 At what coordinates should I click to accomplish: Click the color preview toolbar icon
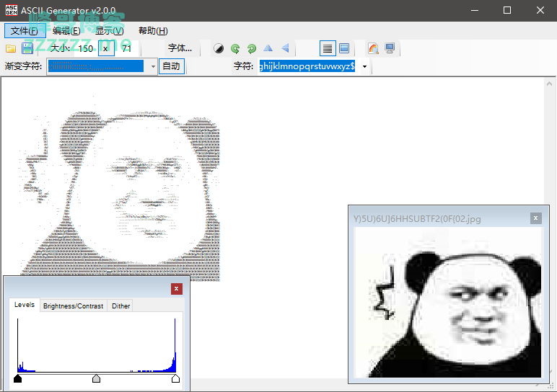click(x=373, y=48)
